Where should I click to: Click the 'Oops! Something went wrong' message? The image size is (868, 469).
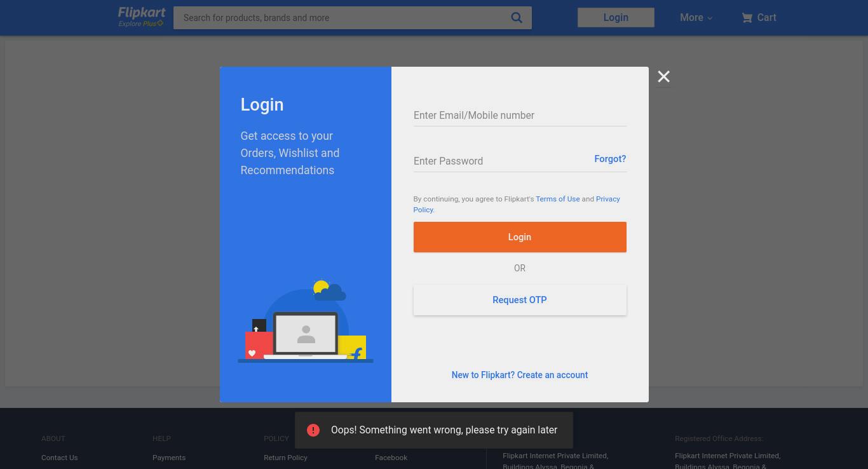click(444, 430)
